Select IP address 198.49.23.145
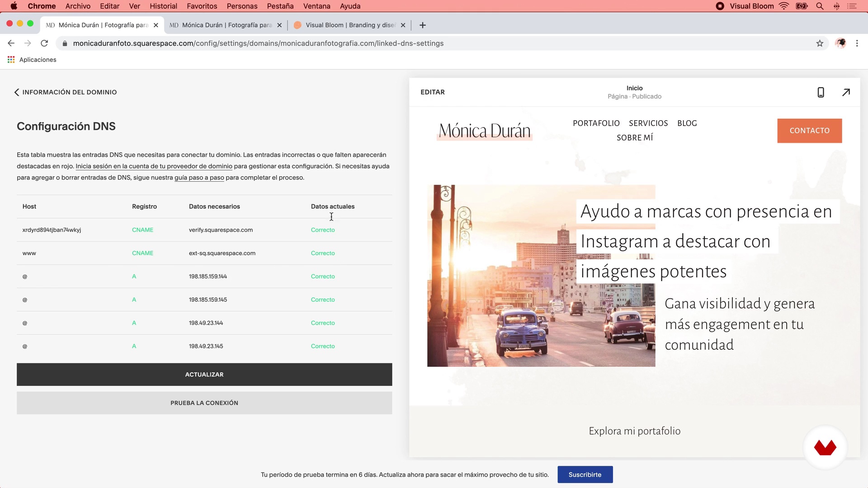Screen dimensions: 868x488 (206, 347)
